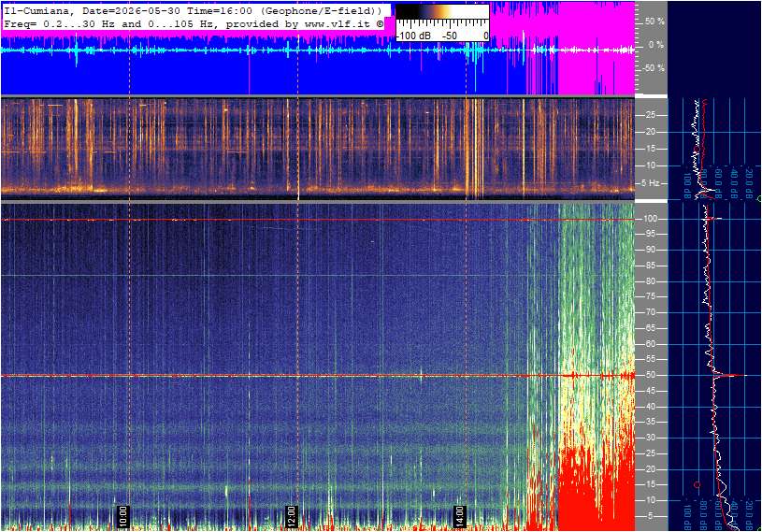Screen dimensions: 762x532
Task: Click the red circle marker in lower spectrum plot
Action: pyautogui.click(x=697, y=485)
